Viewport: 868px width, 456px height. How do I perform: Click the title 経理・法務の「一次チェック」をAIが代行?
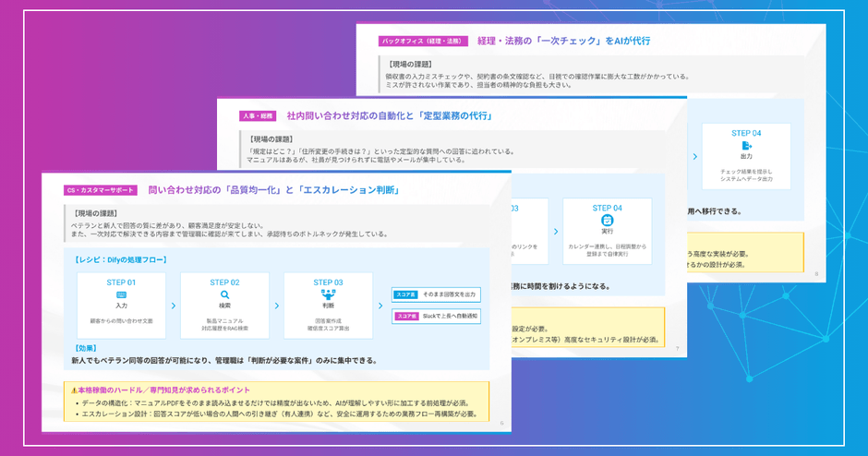(x=563, y=41)
